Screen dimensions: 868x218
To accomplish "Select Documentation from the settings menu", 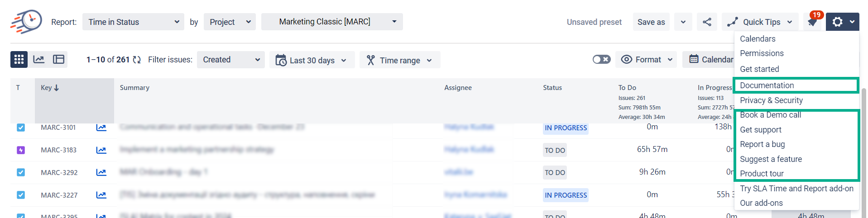I will [767, 85].
